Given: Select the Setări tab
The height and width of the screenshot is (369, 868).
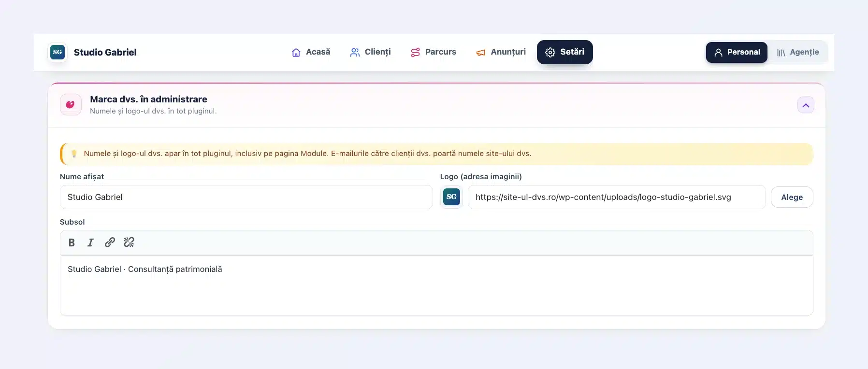Looking at the screenshot, I should pyautogui.click(x=565, y=52).
